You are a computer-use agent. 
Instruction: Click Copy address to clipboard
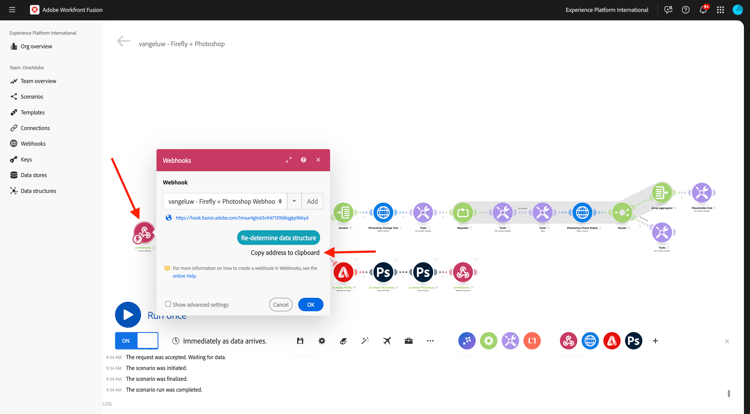coord(285,252)
